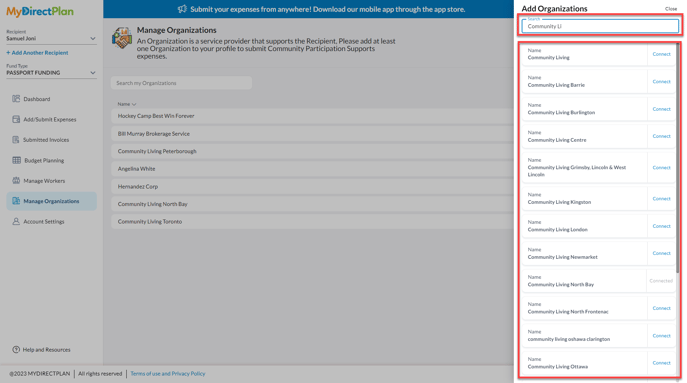This screenshot has height=383, width=687.
Task: Expand the Recipient dropdown for Samuel Joni
Action: pos(51,39)
